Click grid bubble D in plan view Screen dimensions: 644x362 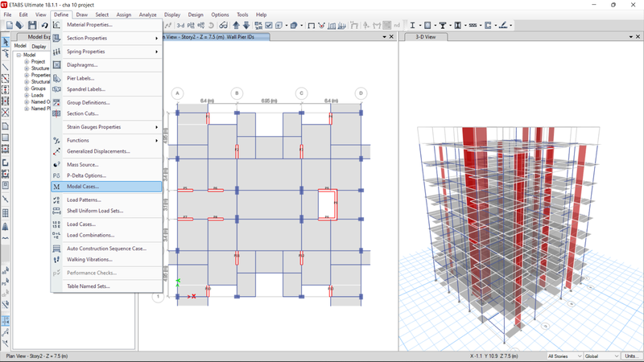[x=361, y=93]
